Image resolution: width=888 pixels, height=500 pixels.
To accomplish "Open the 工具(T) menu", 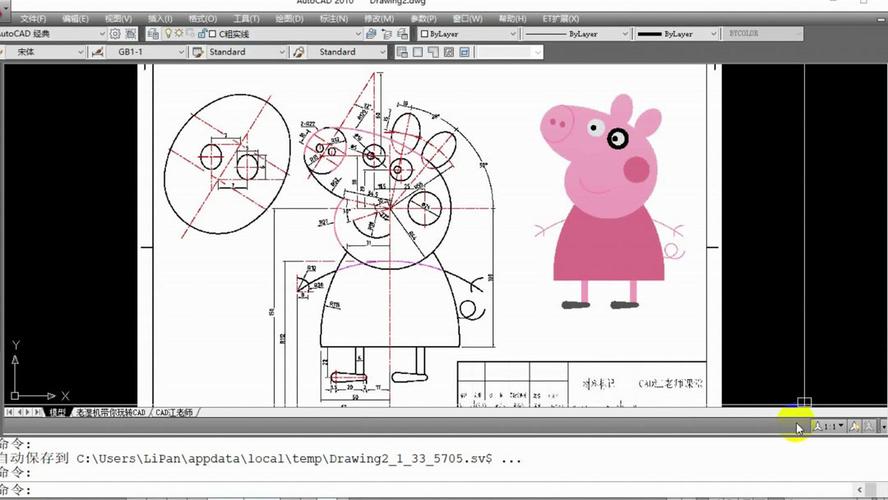I will [246, 19].
